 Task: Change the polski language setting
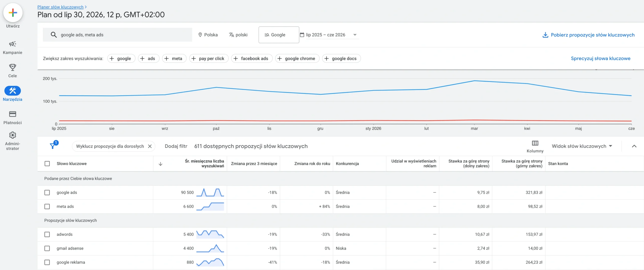[238, 35]
